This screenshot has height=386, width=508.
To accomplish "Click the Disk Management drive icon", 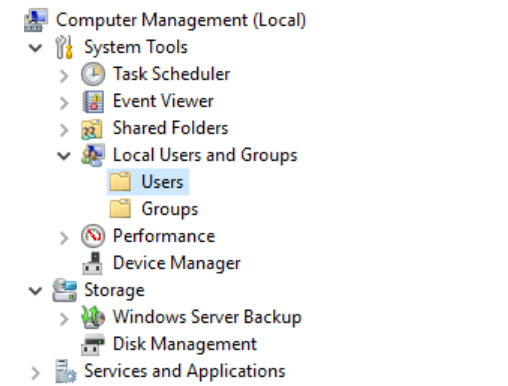I will (93, 344).
